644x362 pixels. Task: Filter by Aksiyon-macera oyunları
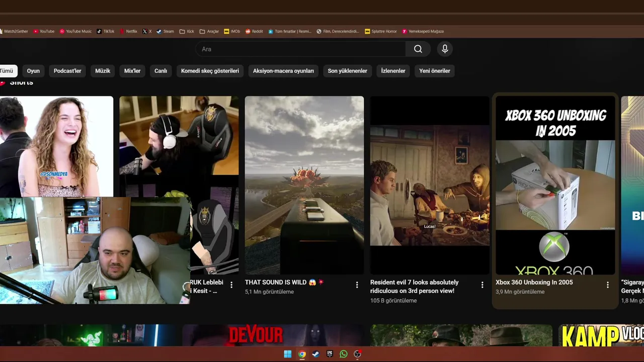[x=283, y=71]
